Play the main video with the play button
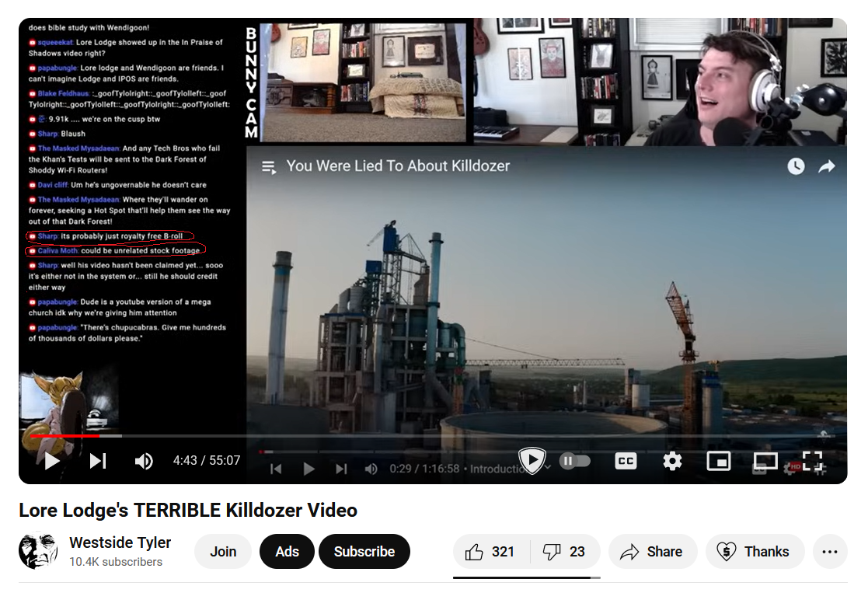Image resolution: width=868 pixels, height=593 pixels. [x=52, y=461]
